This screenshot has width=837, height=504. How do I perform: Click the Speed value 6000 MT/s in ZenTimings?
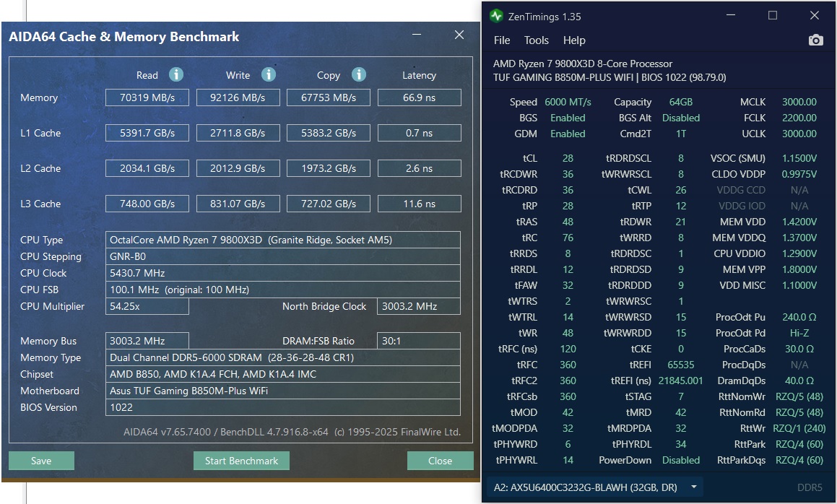568,102
